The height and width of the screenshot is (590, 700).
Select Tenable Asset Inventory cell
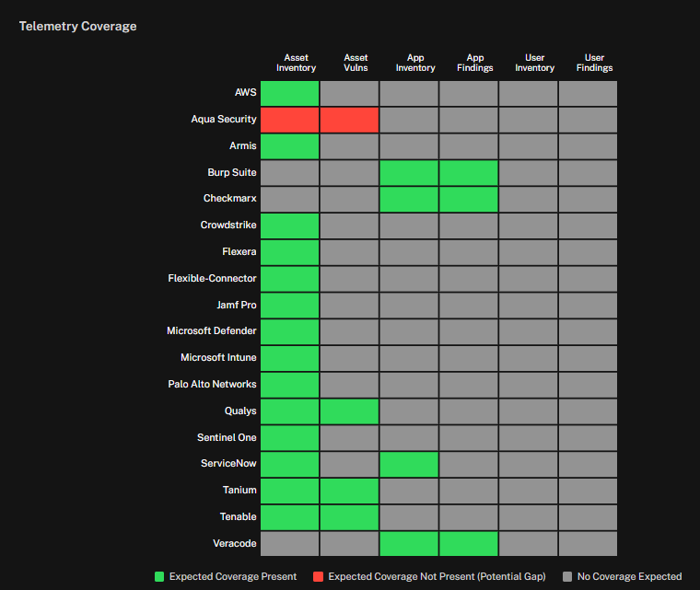[290, 517]
